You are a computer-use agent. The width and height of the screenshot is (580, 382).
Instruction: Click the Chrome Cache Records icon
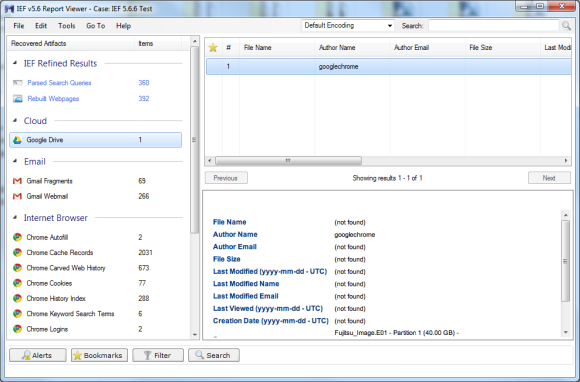click(x=17, y=253)
